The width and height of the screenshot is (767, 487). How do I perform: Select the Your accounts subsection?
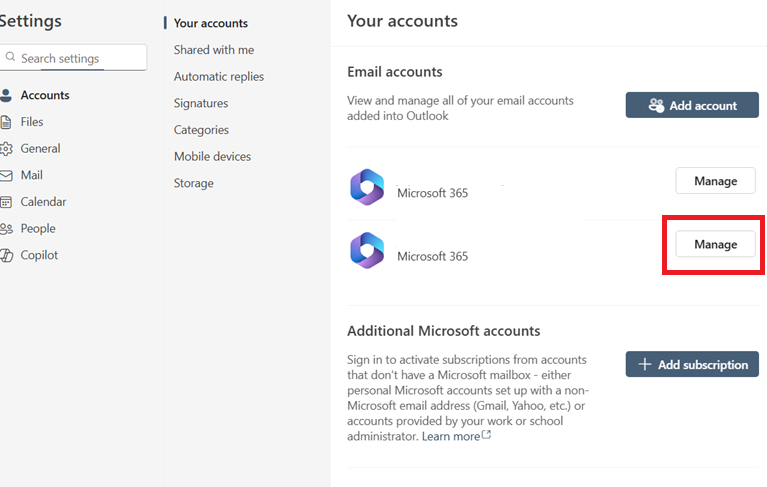click(211, 23)
